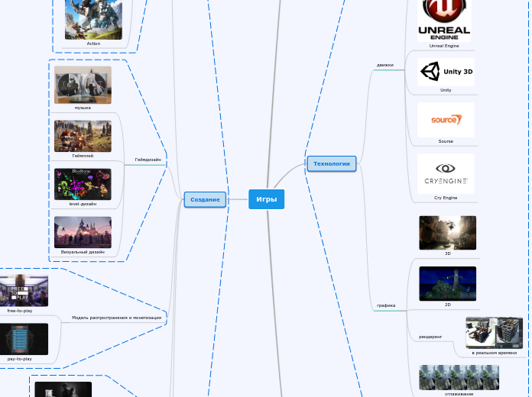This screenshot has width=532, height=397.
Task: Click the графика subtopic label
Action: point(386,305)
